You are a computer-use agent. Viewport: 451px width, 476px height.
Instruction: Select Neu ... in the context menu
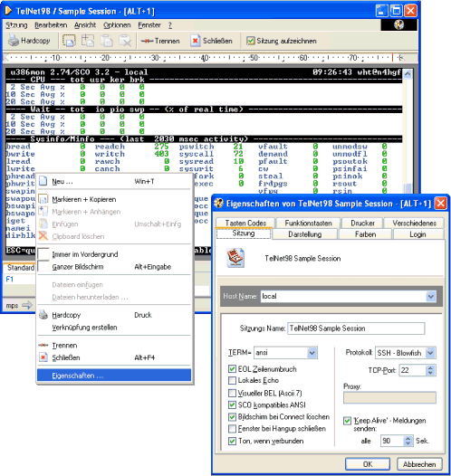coord(114,181)
